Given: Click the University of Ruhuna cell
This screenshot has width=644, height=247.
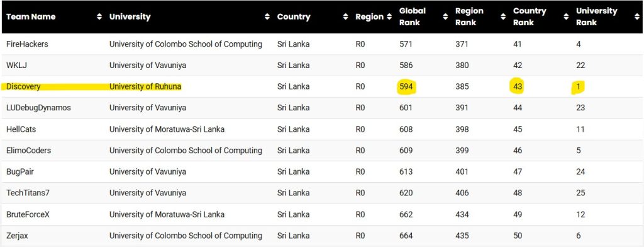Looking at the screenshot, I should tap(145, 87).
